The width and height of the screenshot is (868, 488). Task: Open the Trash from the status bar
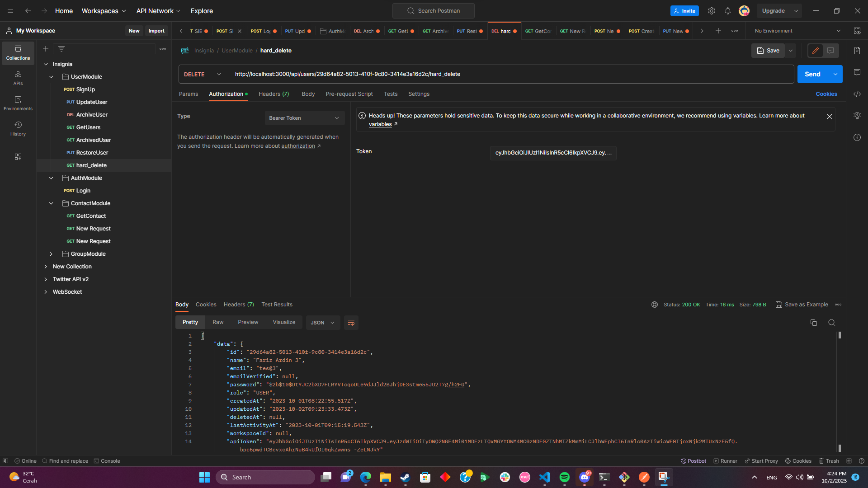(x=829, y=461)
